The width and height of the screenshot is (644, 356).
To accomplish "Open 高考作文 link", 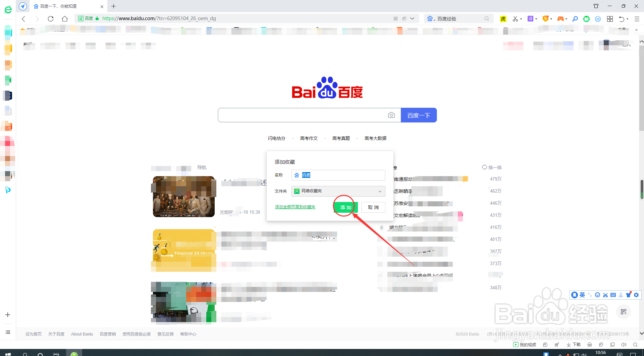I will click(x=309, y=138).
